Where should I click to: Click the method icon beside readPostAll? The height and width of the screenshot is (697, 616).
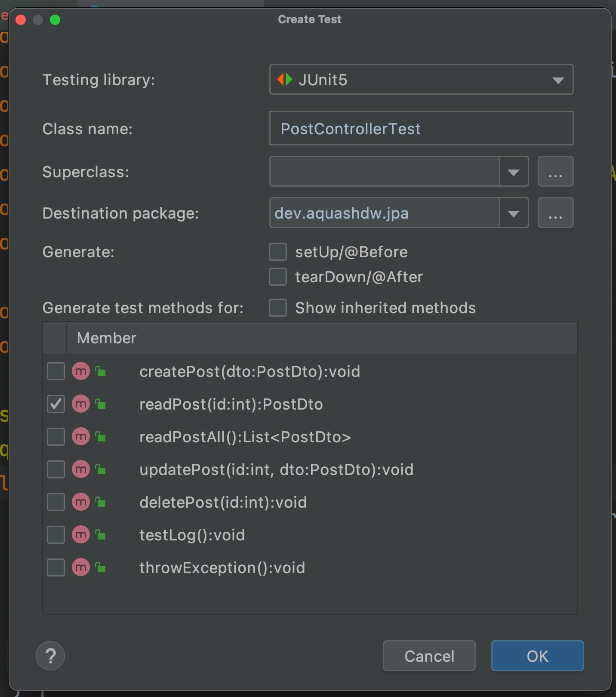81,437
